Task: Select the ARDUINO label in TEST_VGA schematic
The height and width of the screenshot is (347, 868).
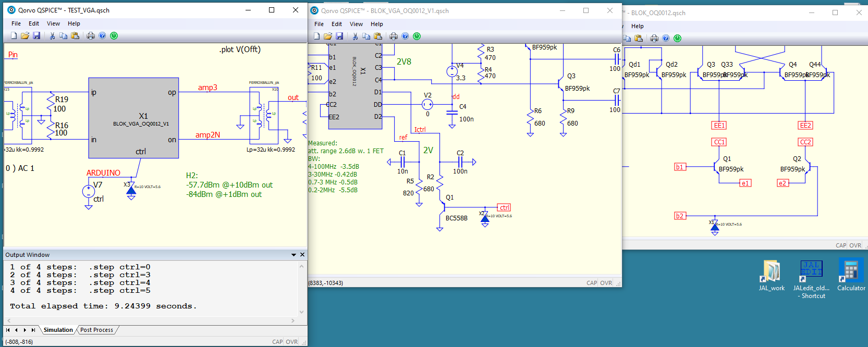Action: click(x=103, y=173)
